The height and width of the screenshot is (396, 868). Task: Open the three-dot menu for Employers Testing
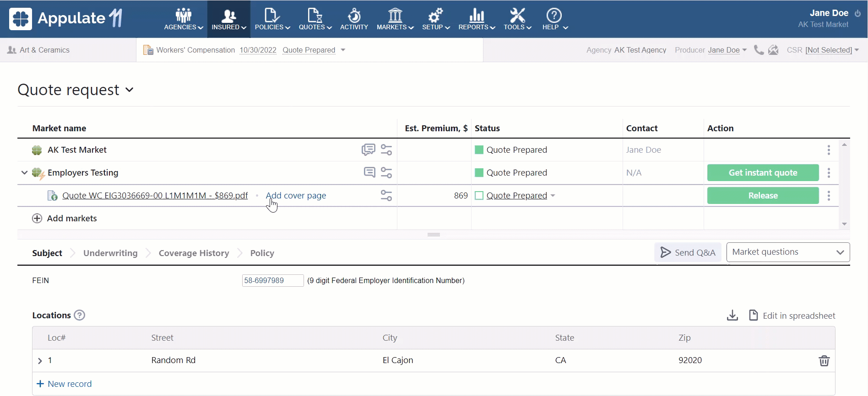pos(829,173)
